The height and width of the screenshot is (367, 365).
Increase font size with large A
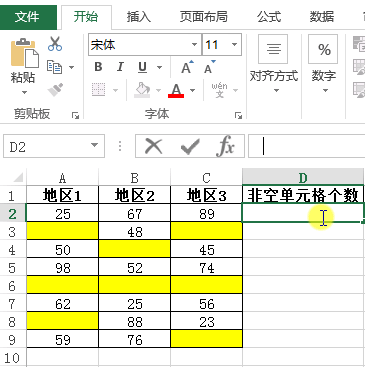tap(187, 67)
